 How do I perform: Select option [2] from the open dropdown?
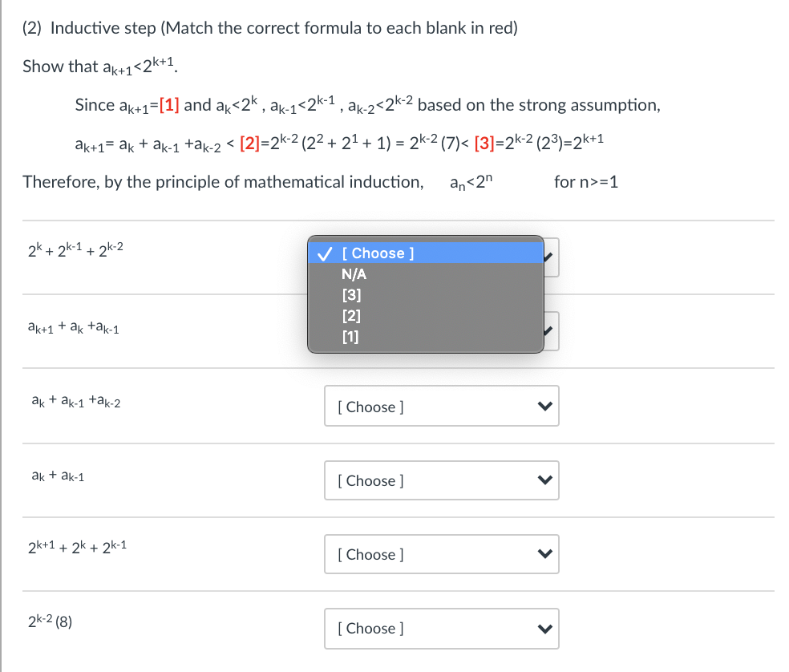coord(349,315)
